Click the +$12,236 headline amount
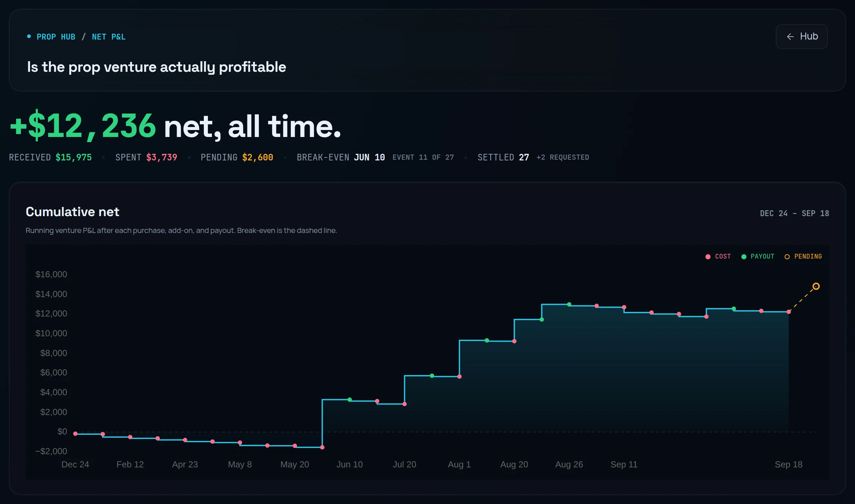This screenshot has width=855, height=504. point(83,126)
